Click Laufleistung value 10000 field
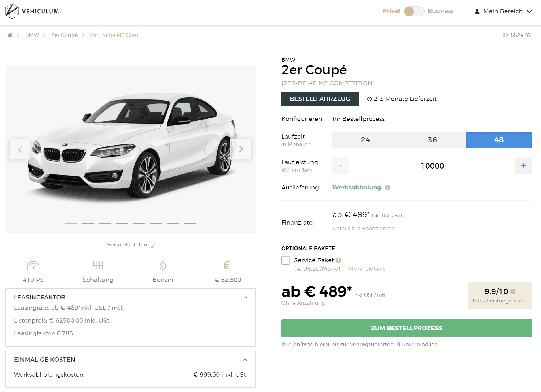The width and height of the screenshot is (541, 392). click(432, 166)
